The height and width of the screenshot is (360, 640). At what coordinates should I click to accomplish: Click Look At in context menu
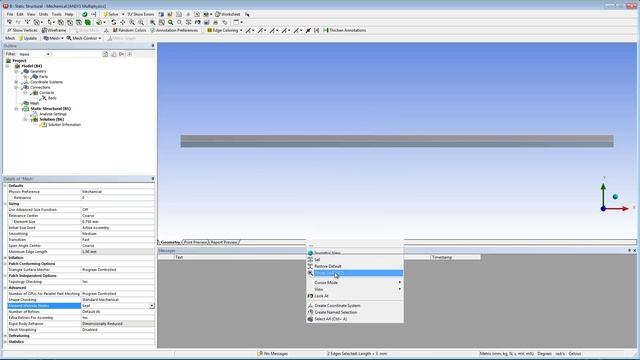click(355, 296)
